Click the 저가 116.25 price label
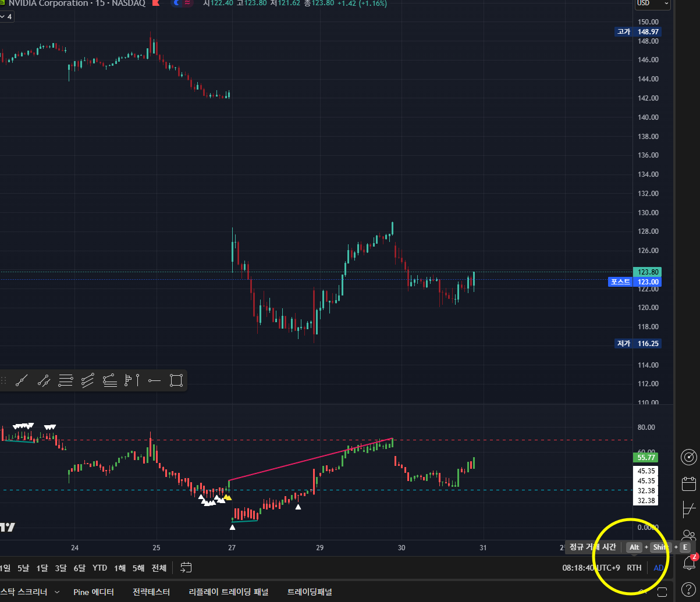Screen dimensions: 700x602 click(639, 344)
